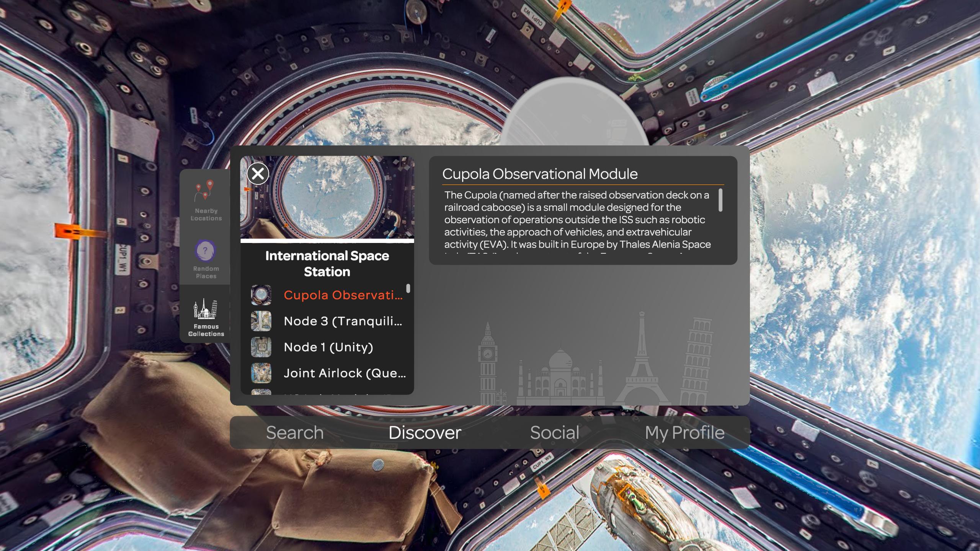Viewport: 980px width, 551px height.
Task: Select Cupola Observational list entry
Action: tap(343, 295)
